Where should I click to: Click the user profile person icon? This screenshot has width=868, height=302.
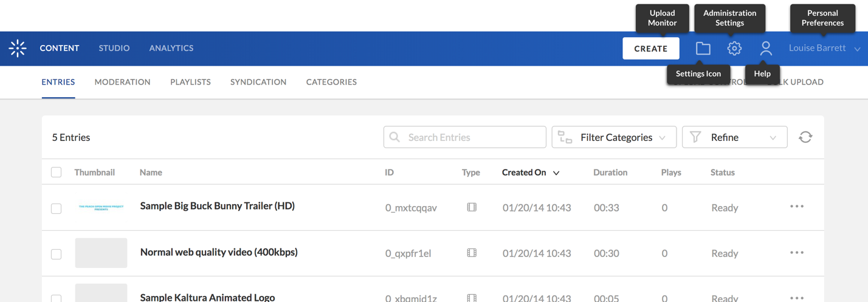pos(766,49)
